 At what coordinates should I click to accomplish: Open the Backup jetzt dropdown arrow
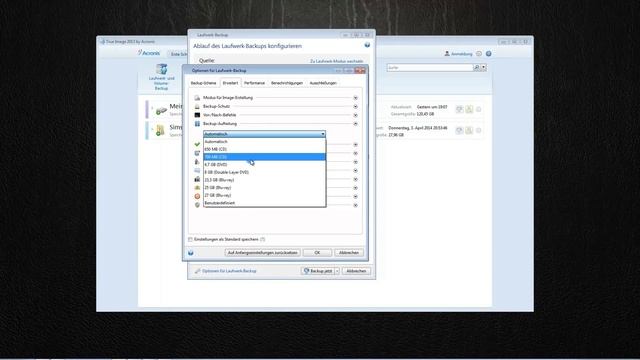(337, 271)
